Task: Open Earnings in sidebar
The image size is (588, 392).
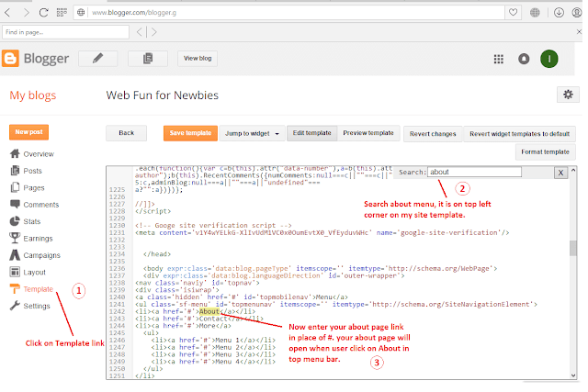Action: pyautogui.click(x=38, y=239)
